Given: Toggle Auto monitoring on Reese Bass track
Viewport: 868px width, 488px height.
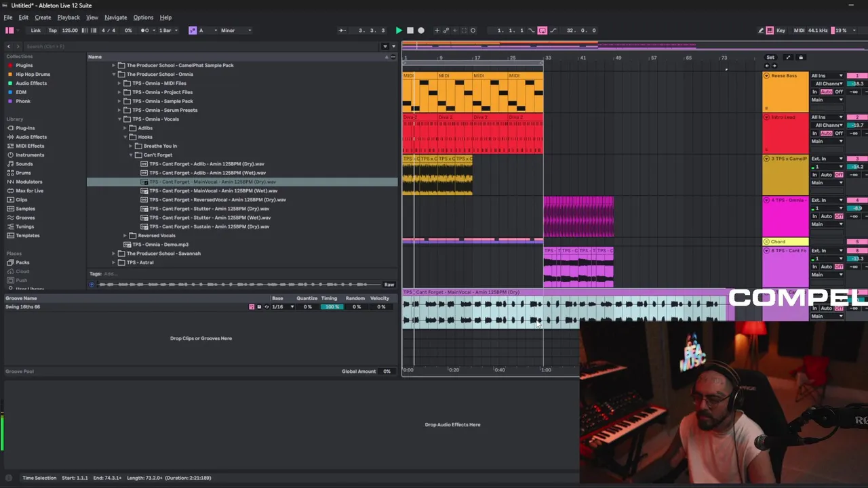Looking at the screenshot, I should click(x=826, y=91).
